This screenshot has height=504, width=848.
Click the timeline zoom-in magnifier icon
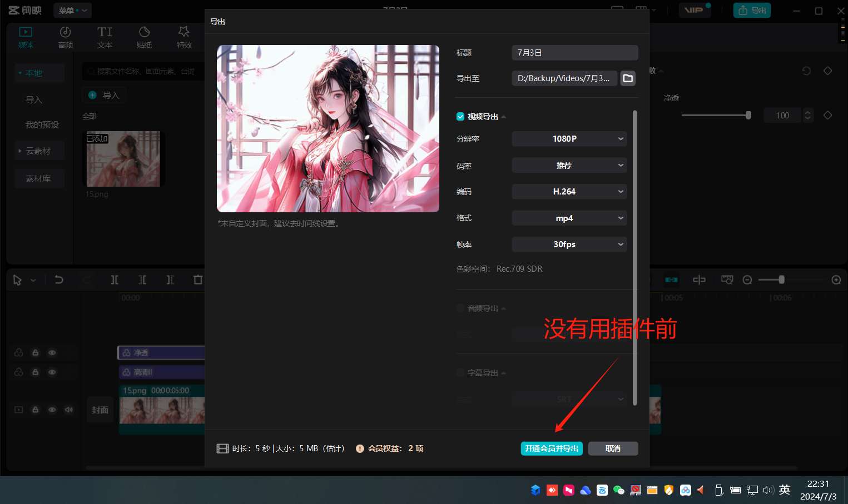pyautogui.click(x=836, y=280)
